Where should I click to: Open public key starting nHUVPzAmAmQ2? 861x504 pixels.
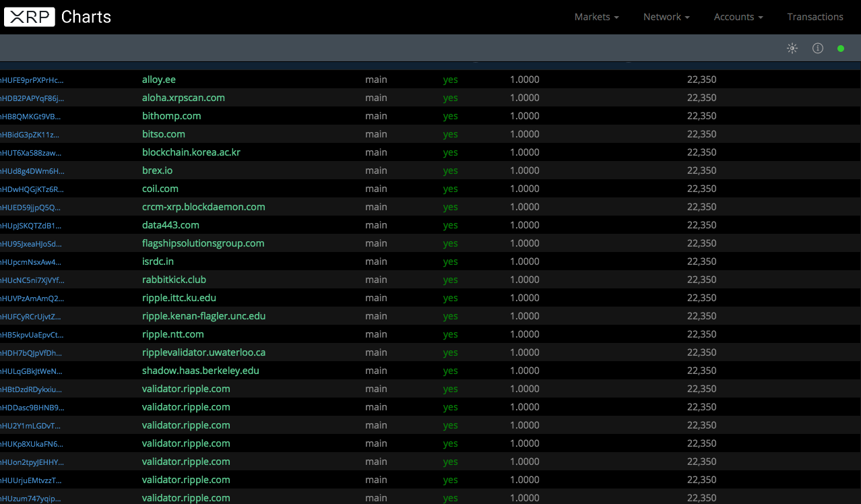pyautogui.click(x=32, y=298)
